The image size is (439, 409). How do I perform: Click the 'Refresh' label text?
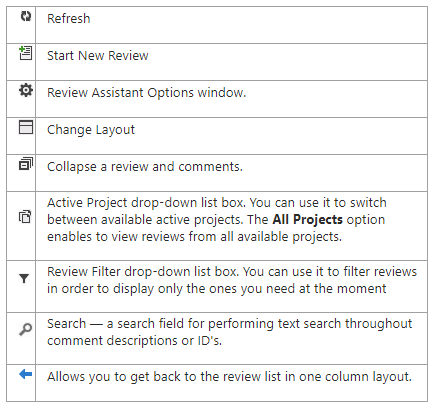[69, 18]
